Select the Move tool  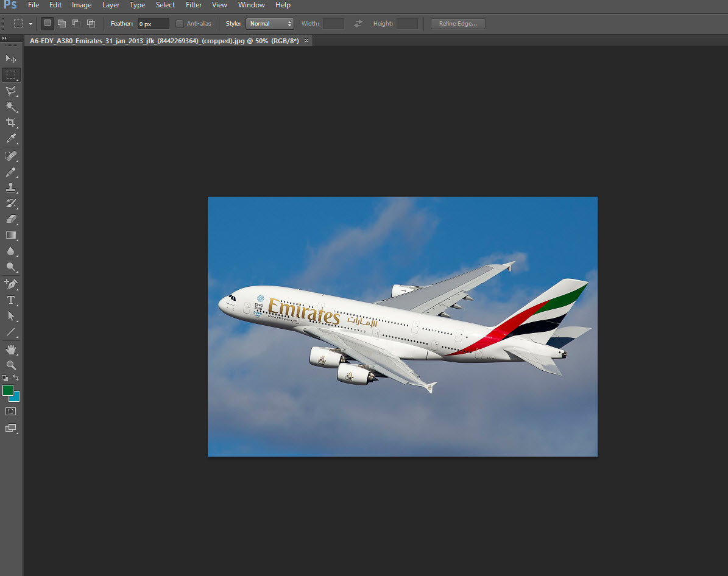(x=11, y=58)
